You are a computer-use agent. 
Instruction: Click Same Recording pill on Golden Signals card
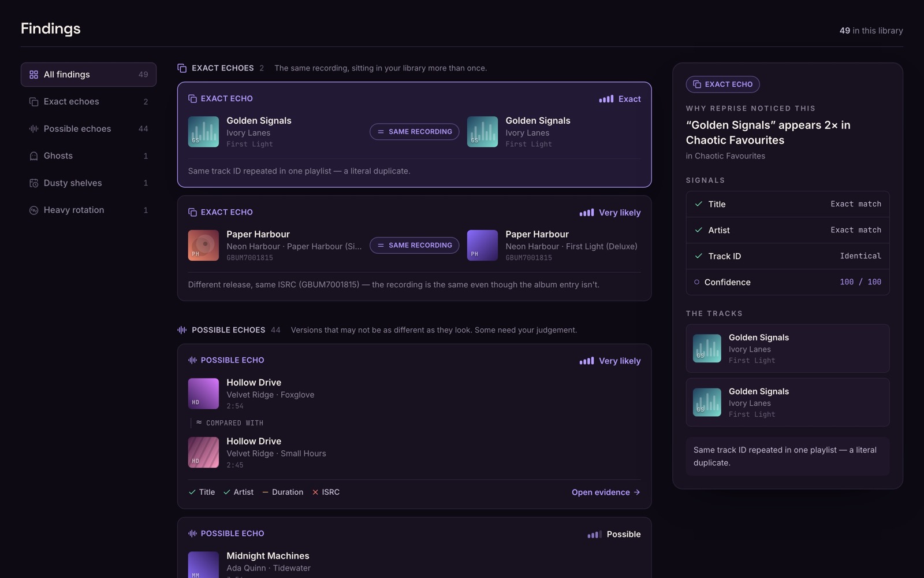pyautogui.click(x=415, y=132)
